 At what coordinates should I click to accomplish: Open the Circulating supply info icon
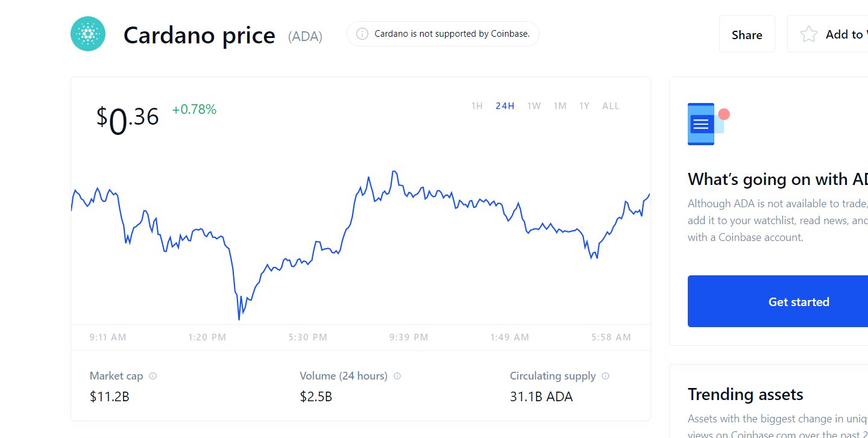click(605, 376)
